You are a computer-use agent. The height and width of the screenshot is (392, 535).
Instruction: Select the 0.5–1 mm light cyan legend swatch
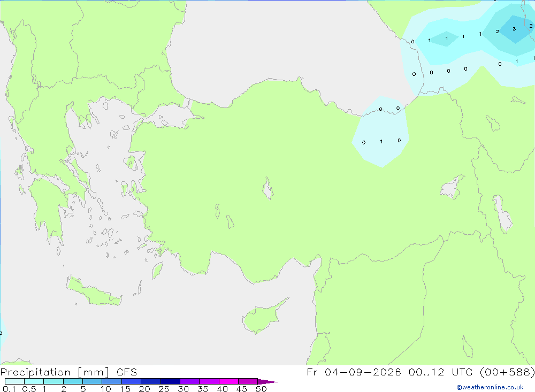[34, 381]
